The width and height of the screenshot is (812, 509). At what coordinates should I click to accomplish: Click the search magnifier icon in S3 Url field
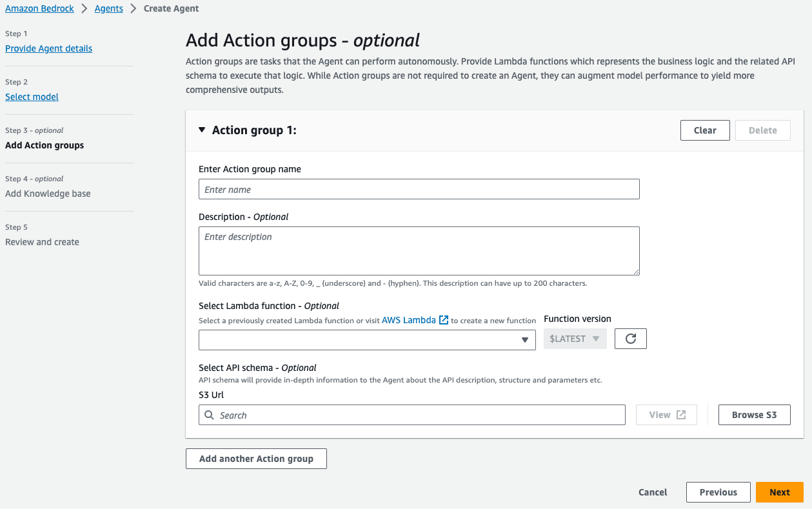pos(210,415)
